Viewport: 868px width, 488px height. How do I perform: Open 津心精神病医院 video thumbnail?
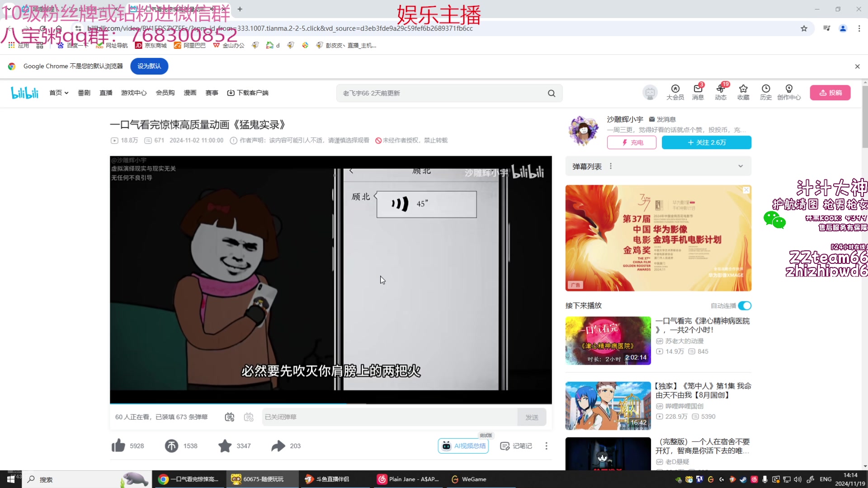click(608, 341)
